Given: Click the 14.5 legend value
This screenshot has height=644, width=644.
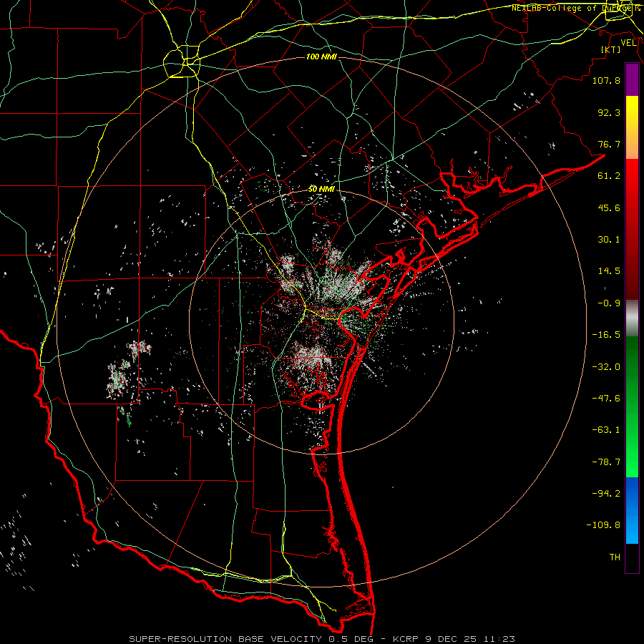Looking at the screenshot, I should [609, 271].
